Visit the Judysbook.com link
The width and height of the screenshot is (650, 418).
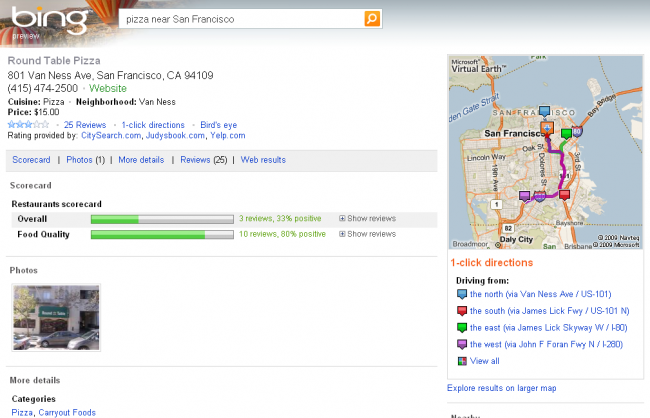tap(175, 136)
